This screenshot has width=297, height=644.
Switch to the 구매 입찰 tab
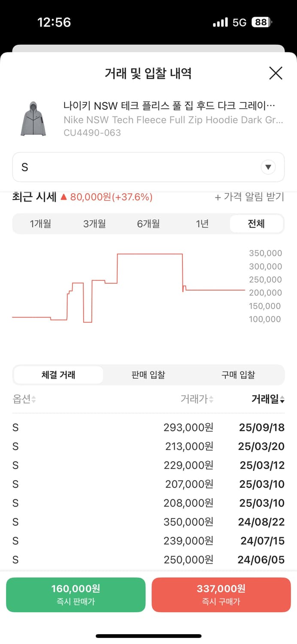pyautogui.click(x=238, y=374)
